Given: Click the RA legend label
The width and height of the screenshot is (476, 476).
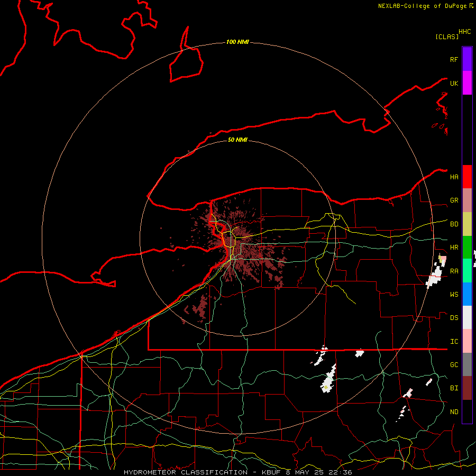Looking at the screenshot, I should (x=454, y=271).
